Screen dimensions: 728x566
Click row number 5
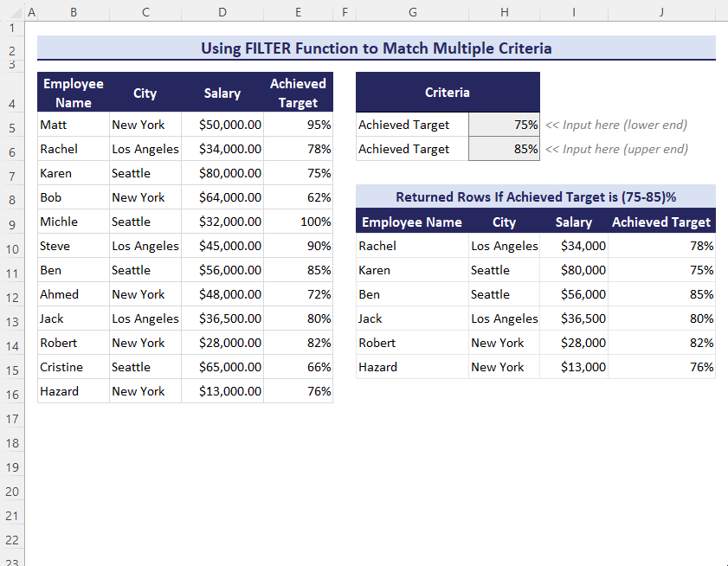(x=12, y=125)
